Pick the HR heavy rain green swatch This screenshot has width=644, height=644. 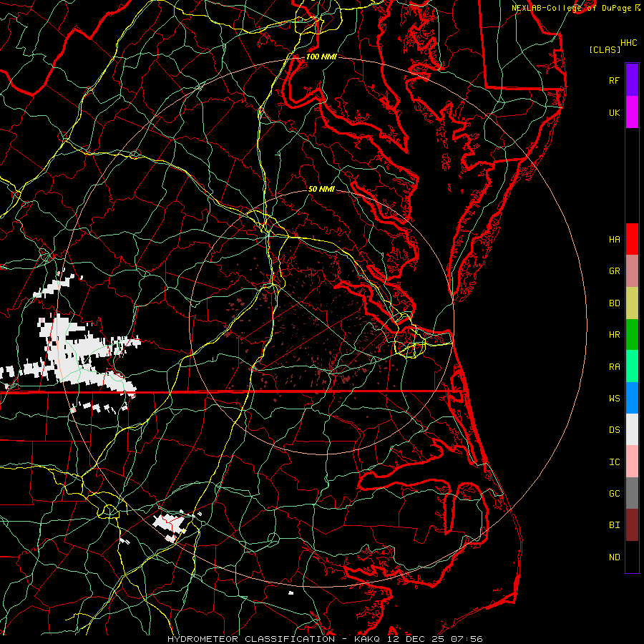[x=632, y=334]
